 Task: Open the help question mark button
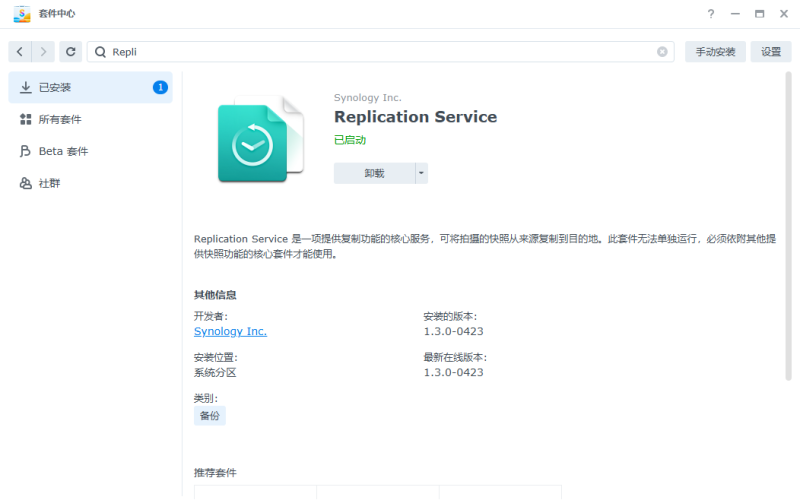tap(711, 14)
